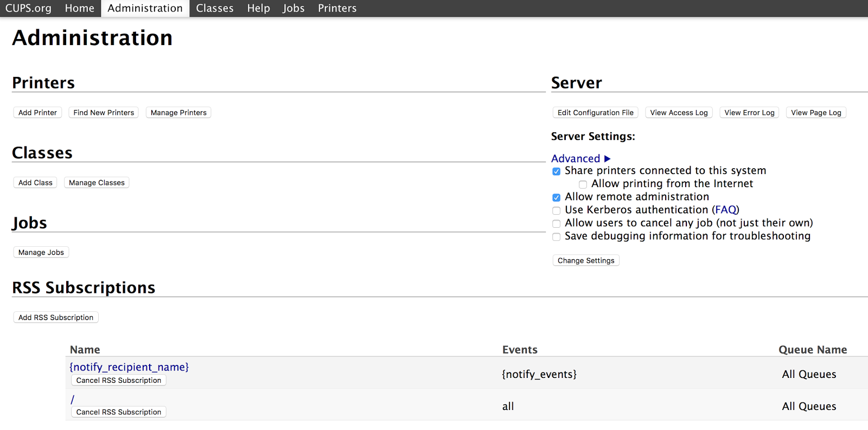Image resolution: width=868 pixels, height=430 pixels.
Task: Enable Save debugging information for troubleshooting
Action: [x=556, y=236]
